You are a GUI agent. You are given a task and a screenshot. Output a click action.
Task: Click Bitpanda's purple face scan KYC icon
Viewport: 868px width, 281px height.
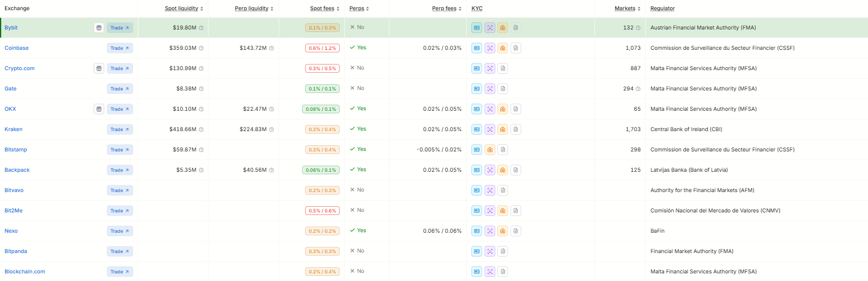coord(490,251)
